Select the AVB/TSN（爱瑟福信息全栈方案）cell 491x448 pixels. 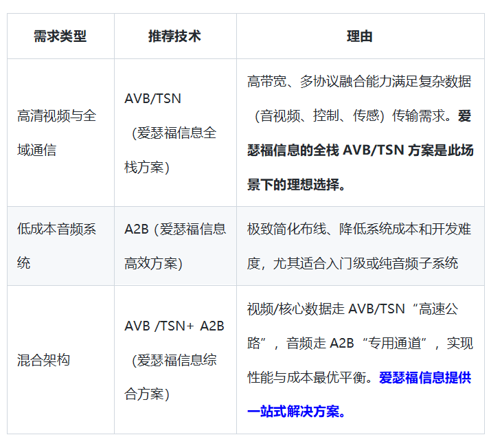coord(175,133)
